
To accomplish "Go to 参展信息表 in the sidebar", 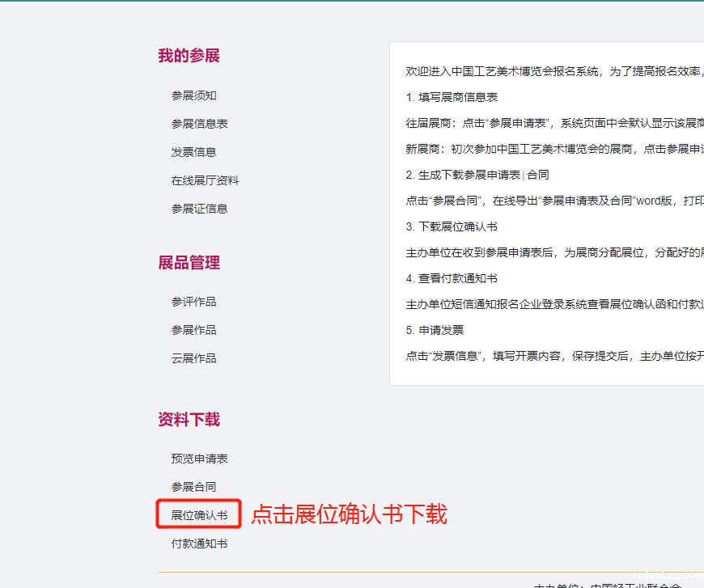I will coord(199,124).
